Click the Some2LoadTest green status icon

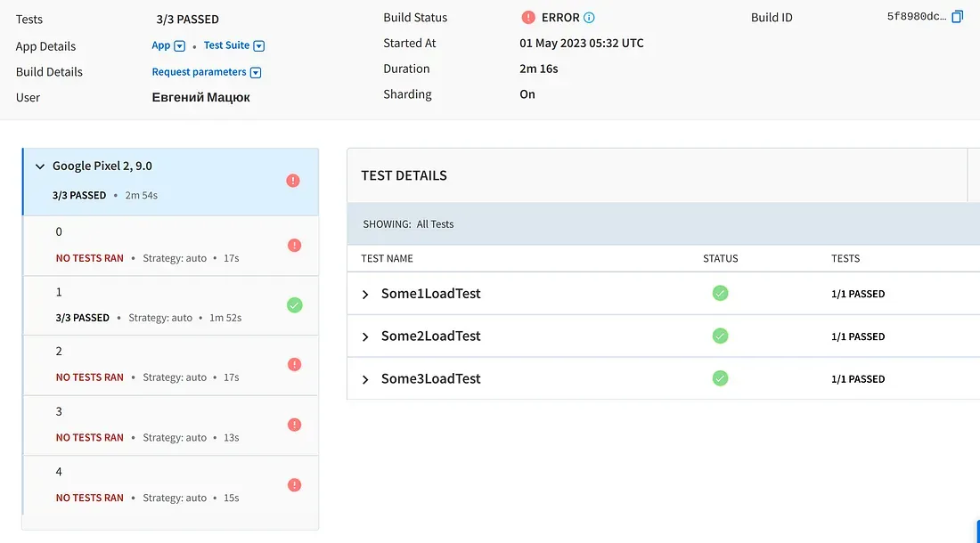point(720,336)
